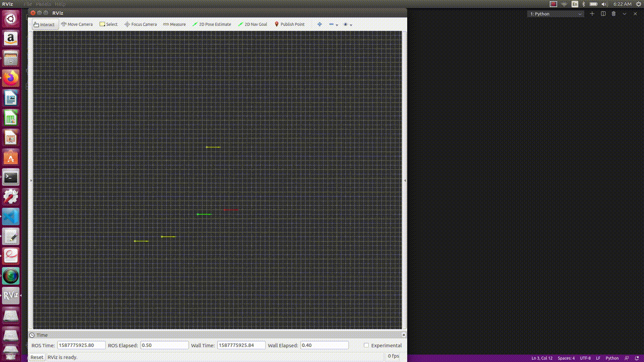The width and height of the screenshot is (644, 362).
Task: Click 'Spaces: 4' in status bar
Action: [x=567, y=358]
